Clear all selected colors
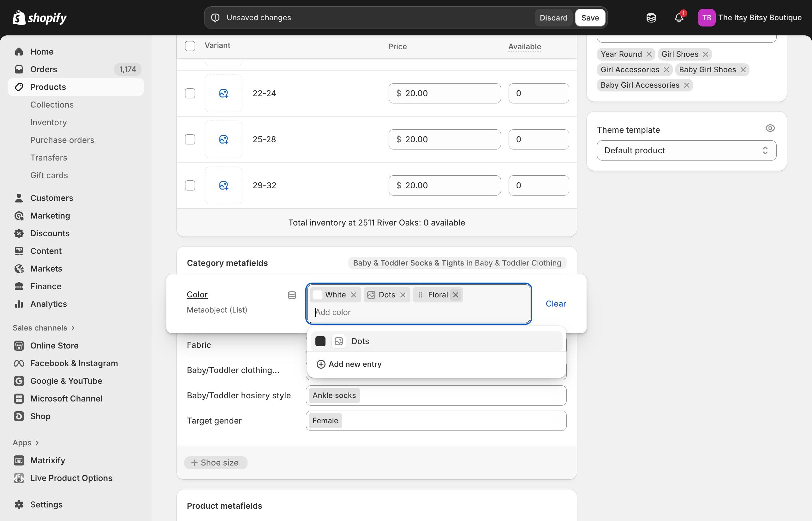812x521 pixels. click(x=555, y=303)
